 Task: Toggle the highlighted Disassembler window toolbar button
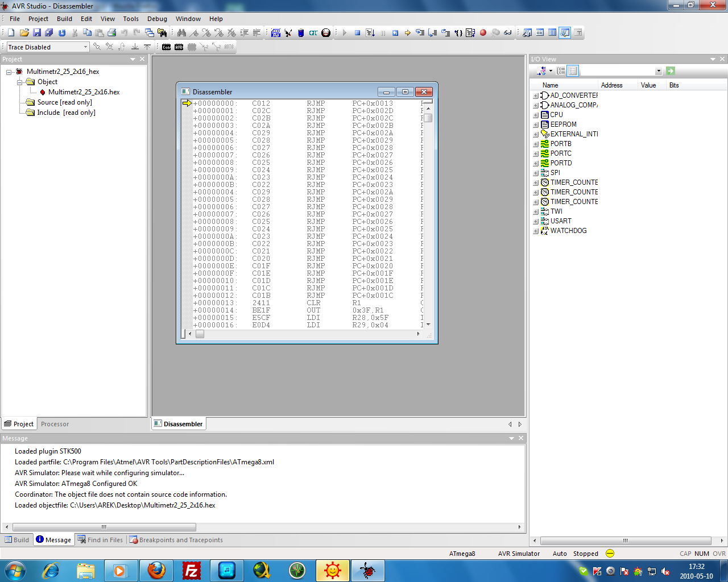tap(565, 33)
